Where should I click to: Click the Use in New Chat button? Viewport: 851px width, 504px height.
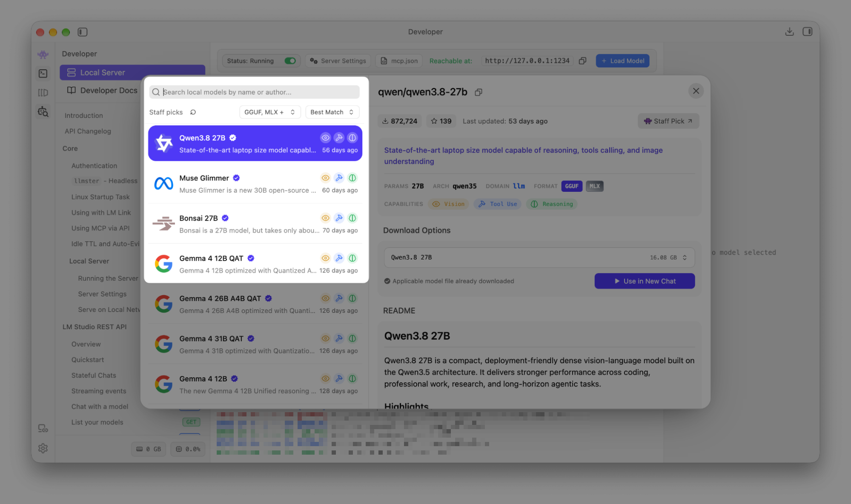(645, 281)
